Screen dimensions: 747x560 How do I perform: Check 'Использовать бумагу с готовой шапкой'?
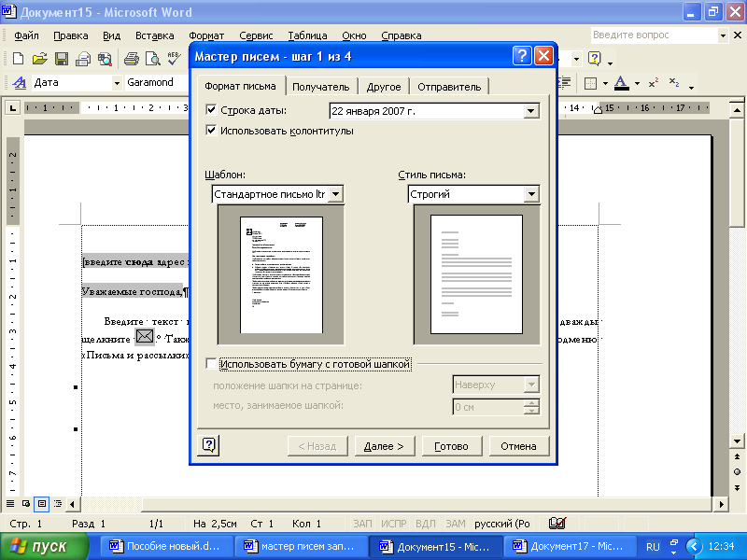pos(211,364)
